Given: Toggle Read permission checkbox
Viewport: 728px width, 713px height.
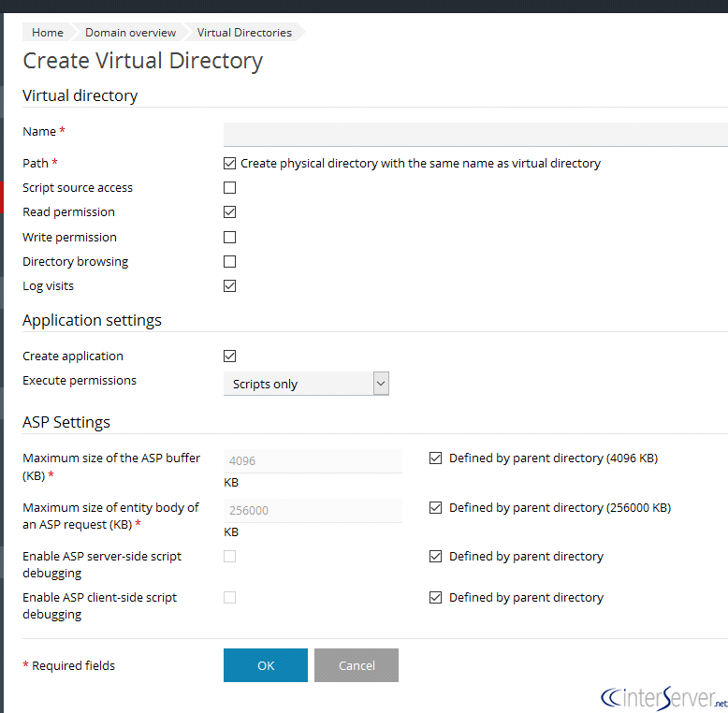Looking at the screenshot, I should click(230, 212).
